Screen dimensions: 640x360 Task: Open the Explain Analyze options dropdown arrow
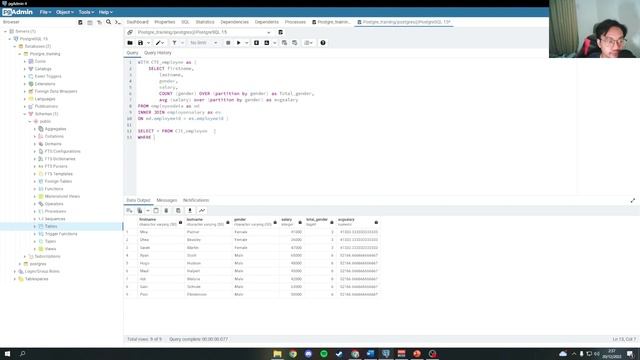(x=274, y=43)
